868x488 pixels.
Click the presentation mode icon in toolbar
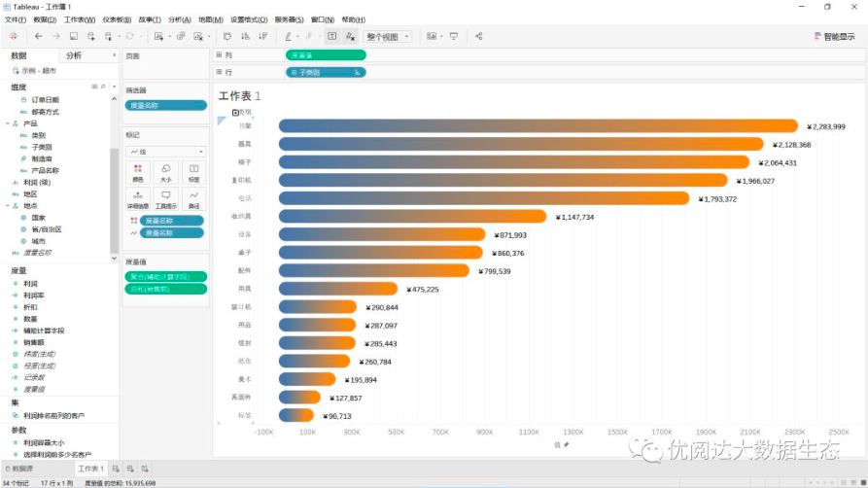point(453,36)
